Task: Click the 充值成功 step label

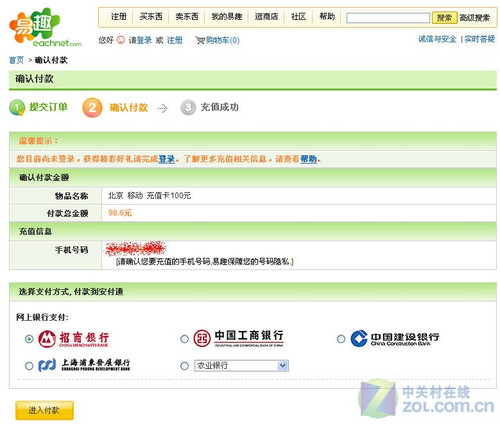Action: click(x=220, y=107)
